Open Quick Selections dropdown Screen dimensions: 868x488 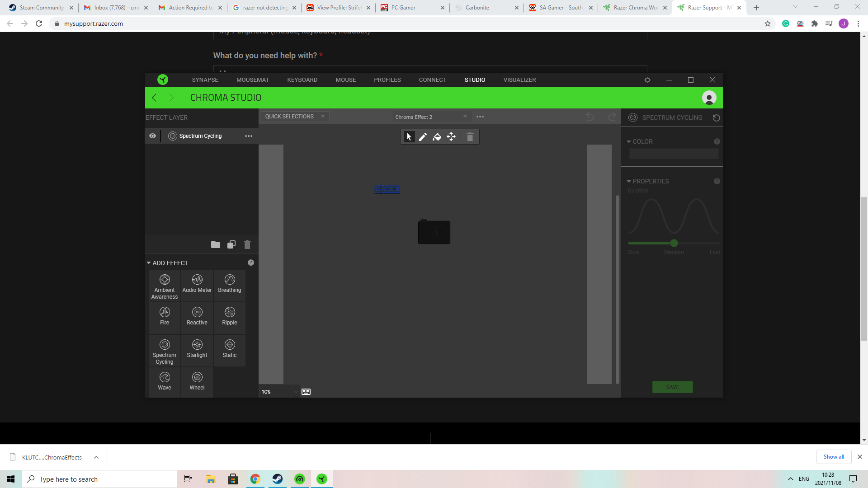pyautogui.click(x=295, y=117)
